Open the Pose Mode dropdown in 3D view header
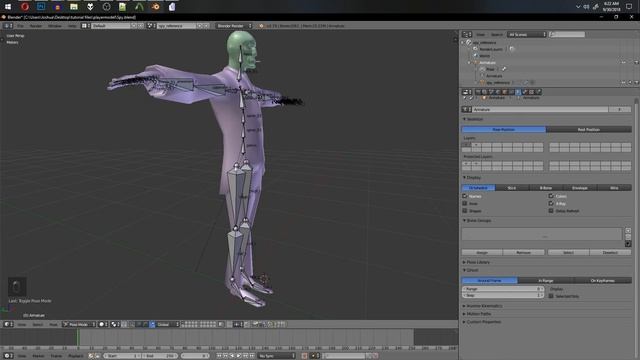The image size is (640, 360). click(80, 324)
